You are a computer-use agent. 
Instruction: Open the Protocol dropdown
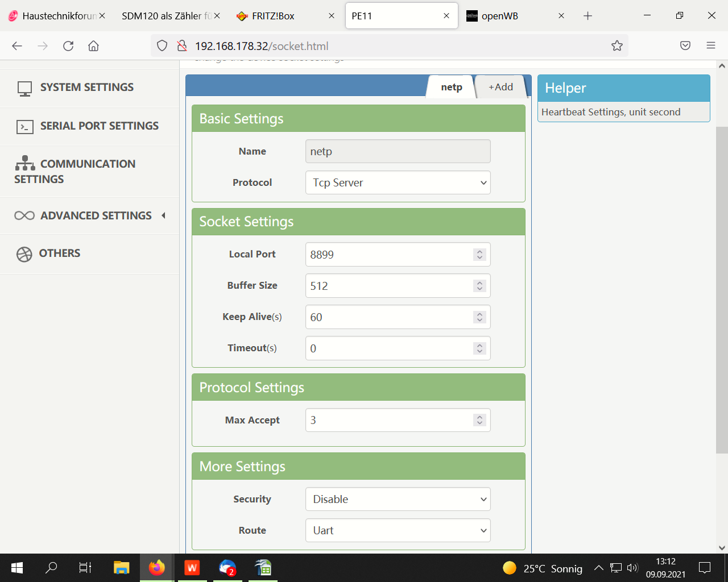click(x=398, y=183)
